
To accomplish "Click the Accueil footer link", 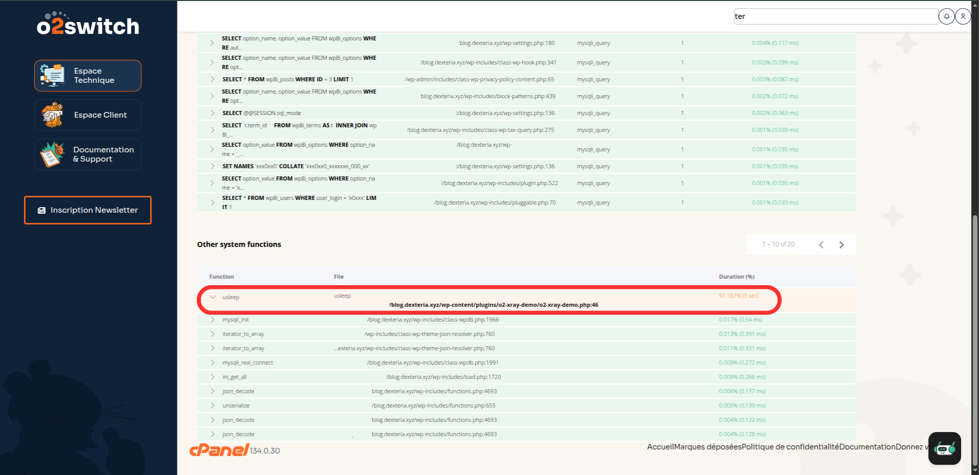I will (x=660, y=447).
